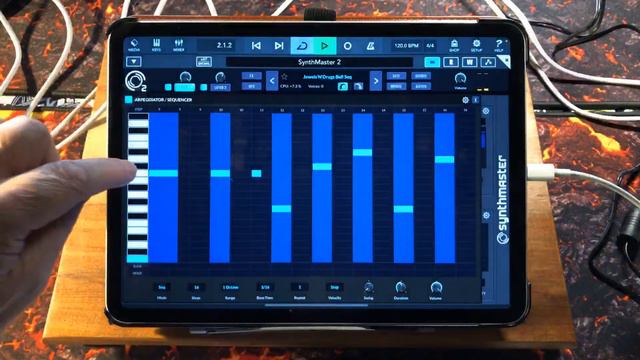Screen dimensions: 640x360
Task: Adjust the Swing knob
Action: tap(369, 287)
